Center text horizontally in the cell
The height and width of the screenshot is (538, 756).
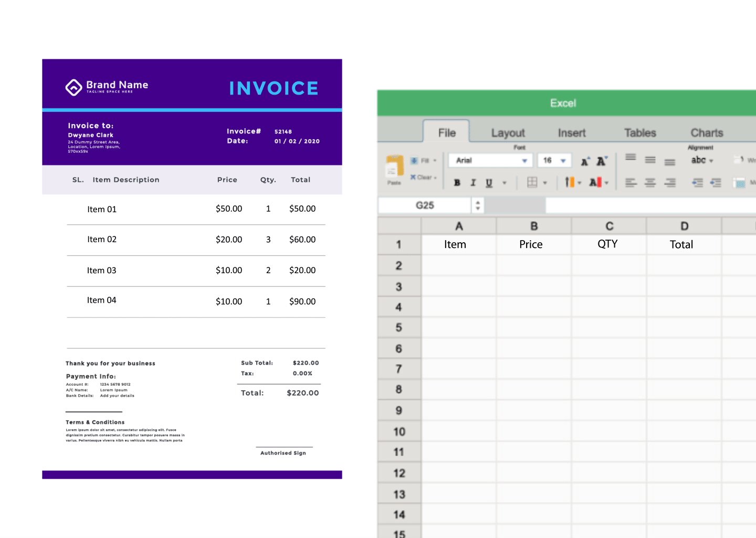point(650,183)
